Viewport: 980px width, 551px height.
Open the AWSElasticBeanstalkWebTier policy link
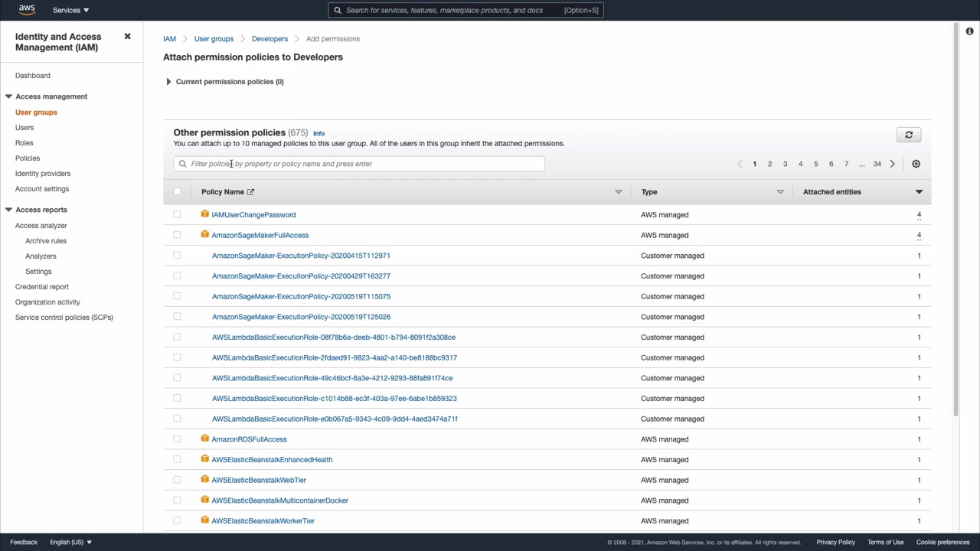tap(259, 480)
